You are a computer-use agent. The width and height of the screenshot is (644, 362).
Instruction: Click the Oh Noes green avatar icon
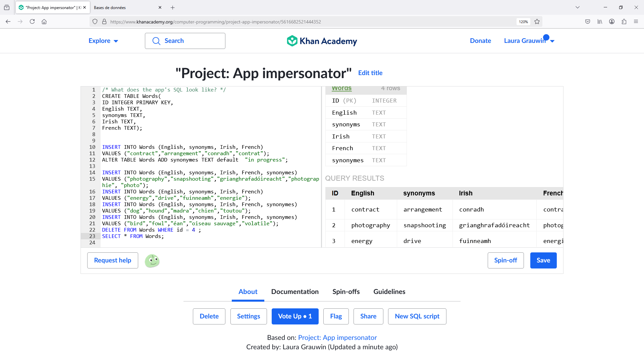tap(152, 261)
